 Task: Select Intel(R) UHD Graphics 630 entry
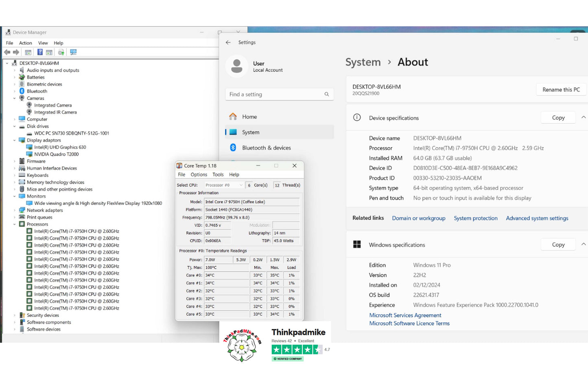click(60, 147)
